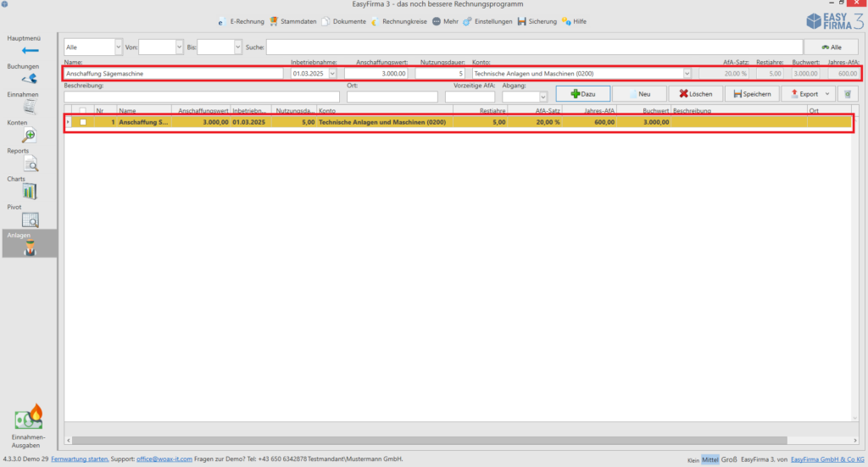This screenshot has height=467, width=868.
Task: Sort by the Buchwert column header
Action: click(644, 111)
